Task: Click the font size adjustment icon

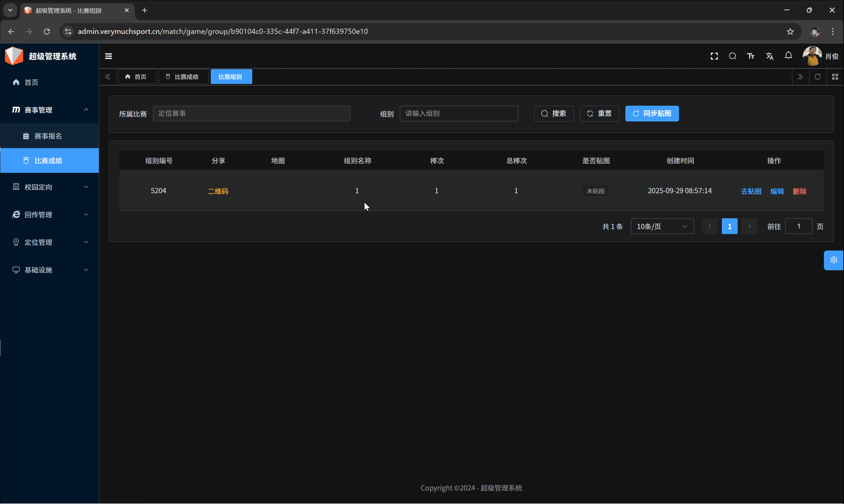Action: pyautogui.click(x=750, y=56)
